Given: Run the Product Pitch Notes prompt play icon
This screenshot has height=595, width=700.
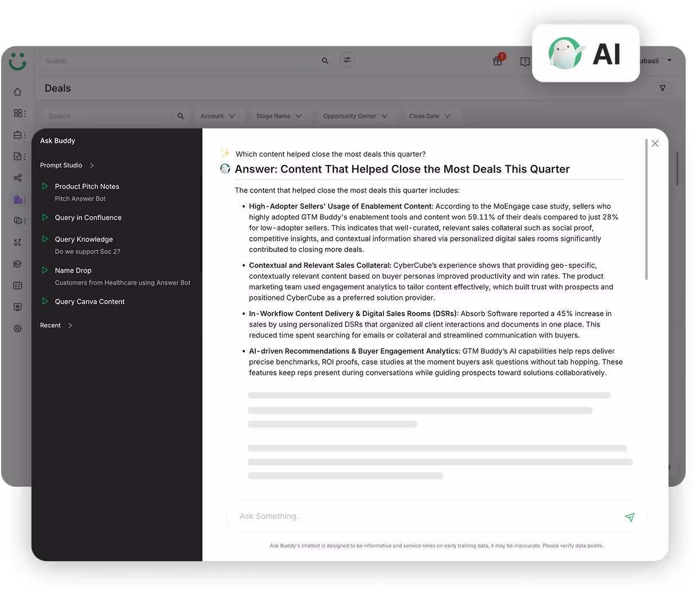Looking at the screenshot, I should (x=45, y=186).
